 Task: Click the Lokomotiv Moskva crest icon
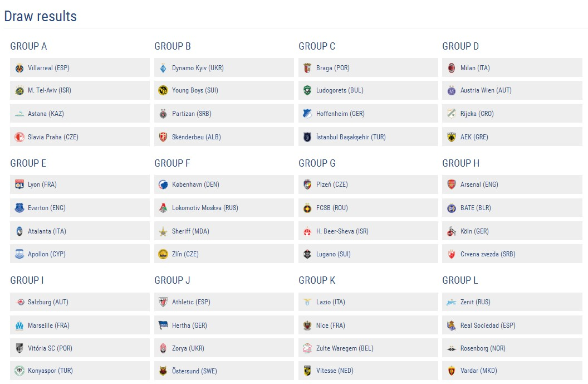click(x=163, y=207)
